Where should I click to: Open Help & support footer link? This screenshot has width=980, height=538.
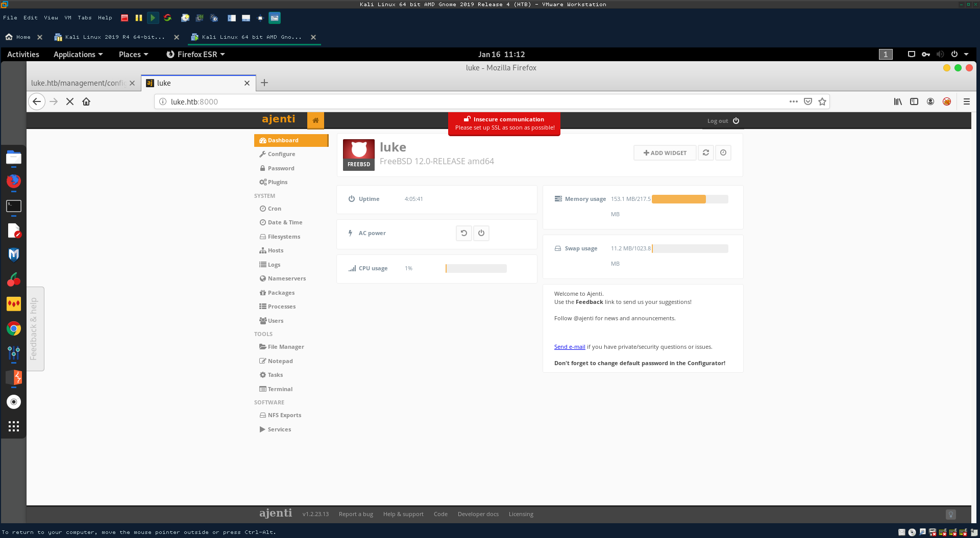click(403, 514)
